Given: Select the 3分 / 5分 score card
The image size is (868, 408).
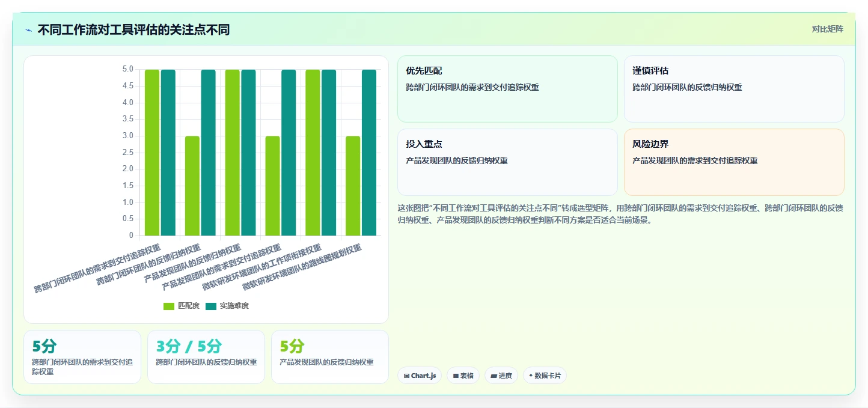Looking at the screenshot, I should pyautogui.click(x=206, y=357).
